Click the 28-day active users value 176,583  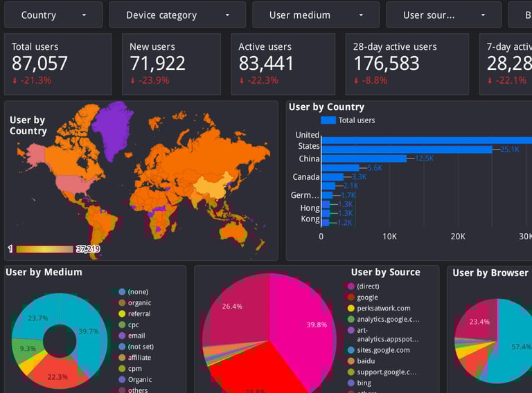click(387, 64)
